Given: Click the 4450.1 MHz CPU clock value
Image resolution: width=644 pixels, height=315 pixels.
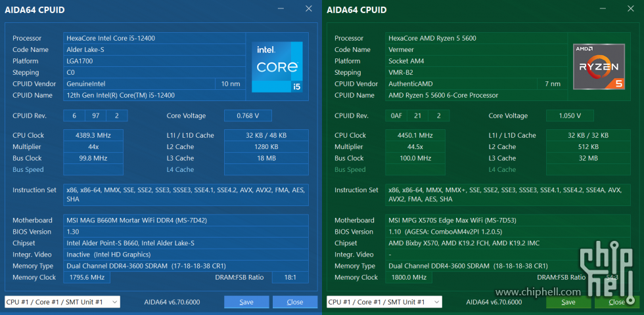Looking at the screenshot, I should click(415, 135).
